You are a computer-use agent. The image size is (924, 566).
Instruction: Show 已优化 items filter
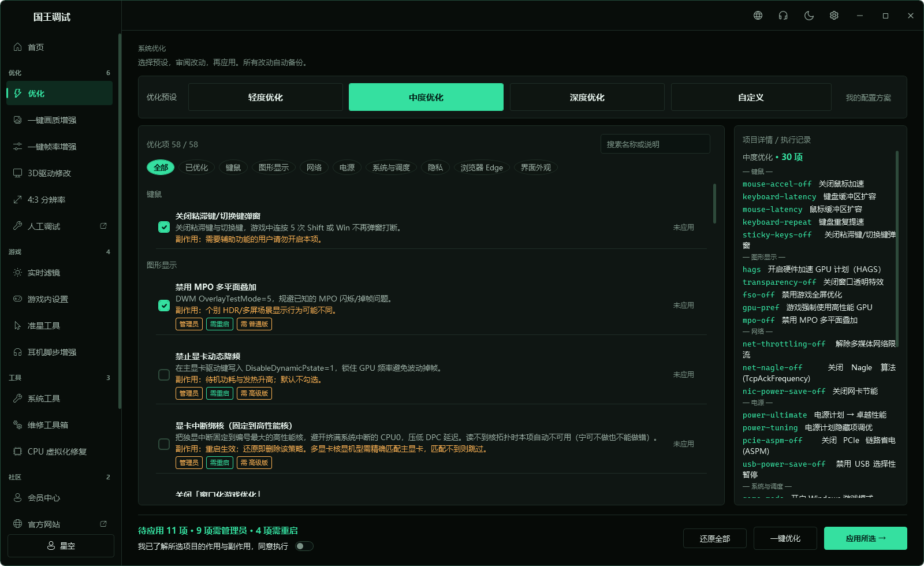(x=197, y=167)
